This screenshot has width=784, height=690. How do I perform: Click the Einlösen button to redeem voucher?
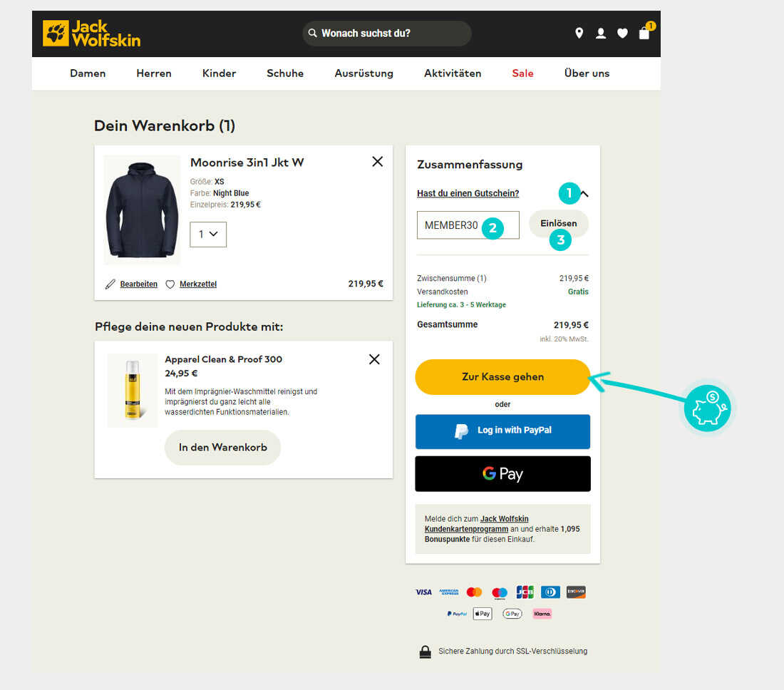coord(559,223)
